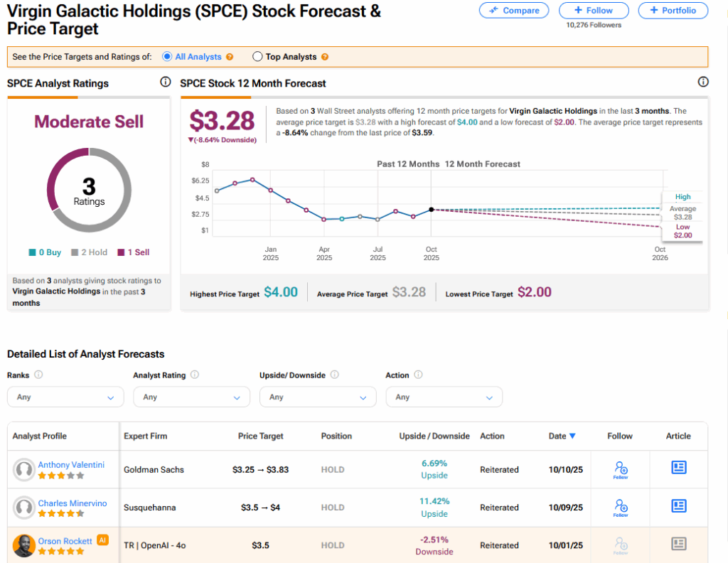Select the All Analysts radio button
The width and height of the screenshot is (728, 563).
coord(167,57)
